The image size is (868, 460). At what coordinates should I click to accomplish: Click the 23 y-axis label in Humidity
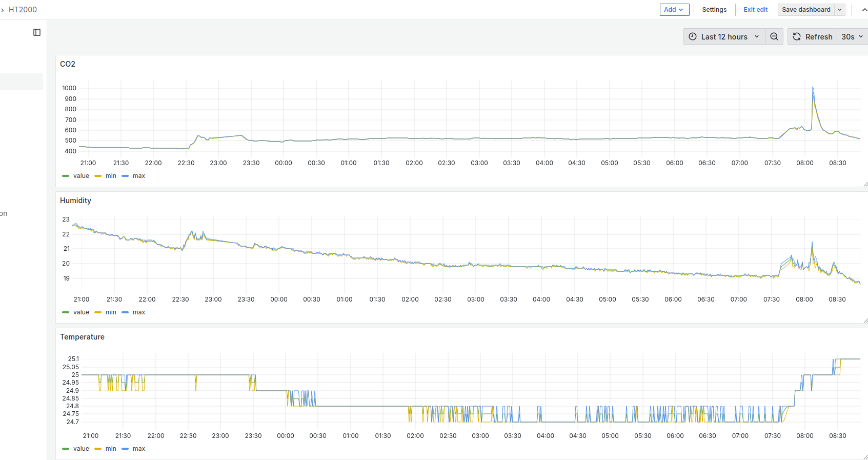pyautogui.click(x=66, y=219)
